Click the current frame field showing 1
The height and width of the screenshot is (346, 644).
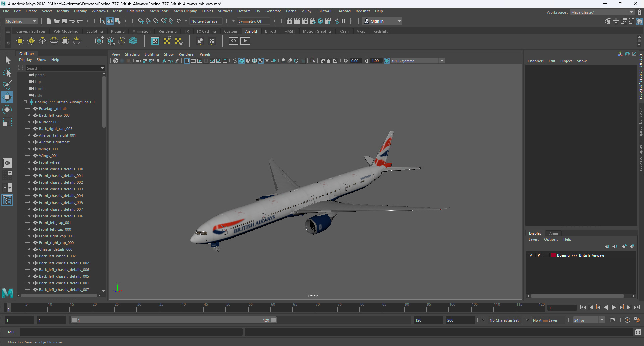[x=562, y=307]
